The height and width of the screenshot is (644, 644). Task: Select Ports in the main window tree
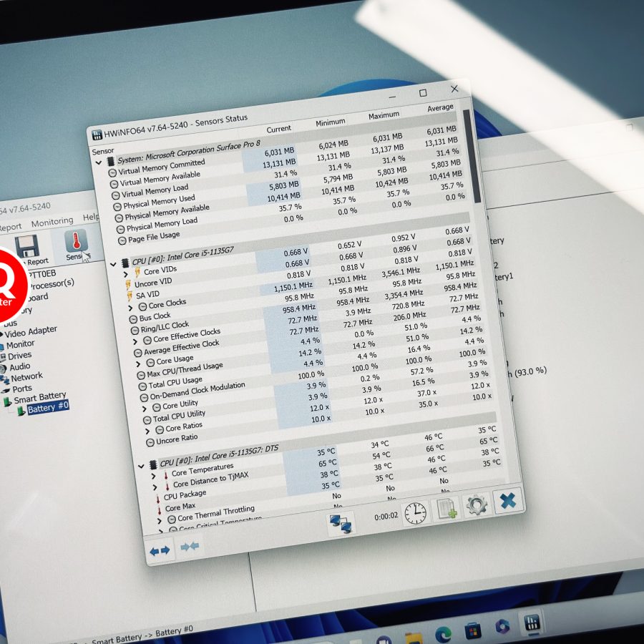[x=22, y=389]
